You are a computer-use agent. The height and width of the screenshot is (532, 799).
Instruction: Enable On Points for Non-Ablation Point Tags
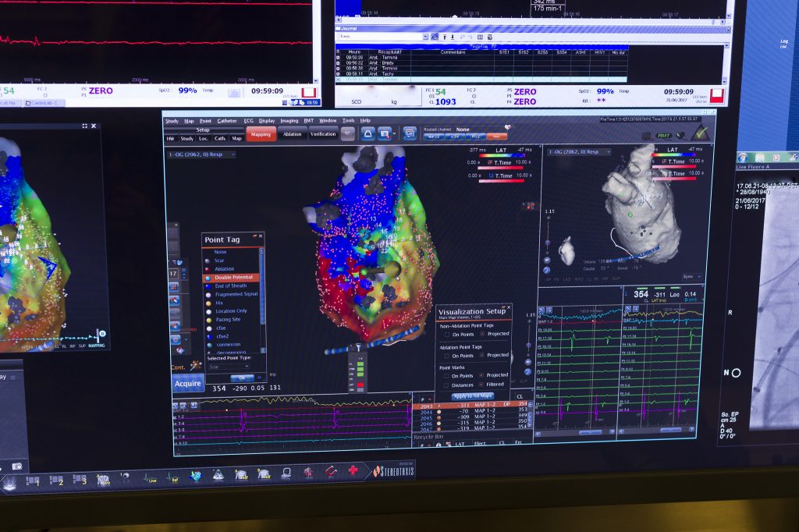pos(447,335)
